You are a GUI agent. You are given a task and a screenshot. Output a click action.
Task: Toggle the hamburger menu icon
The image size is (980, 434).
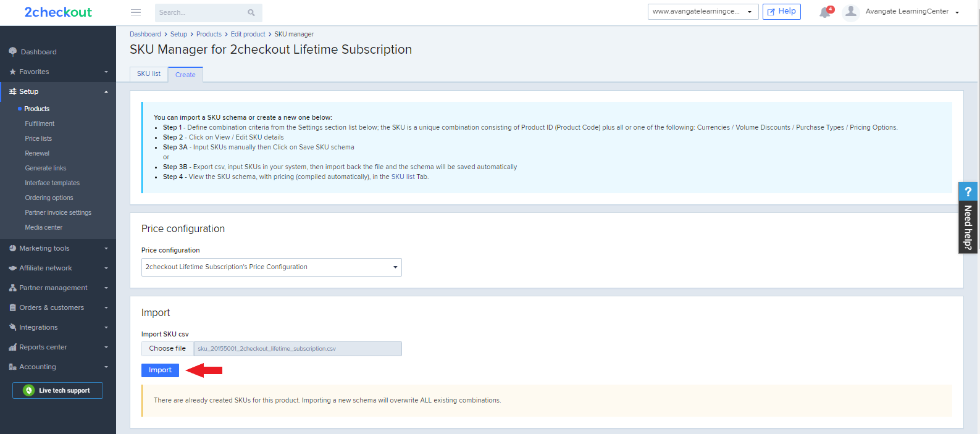coord(136,12)
